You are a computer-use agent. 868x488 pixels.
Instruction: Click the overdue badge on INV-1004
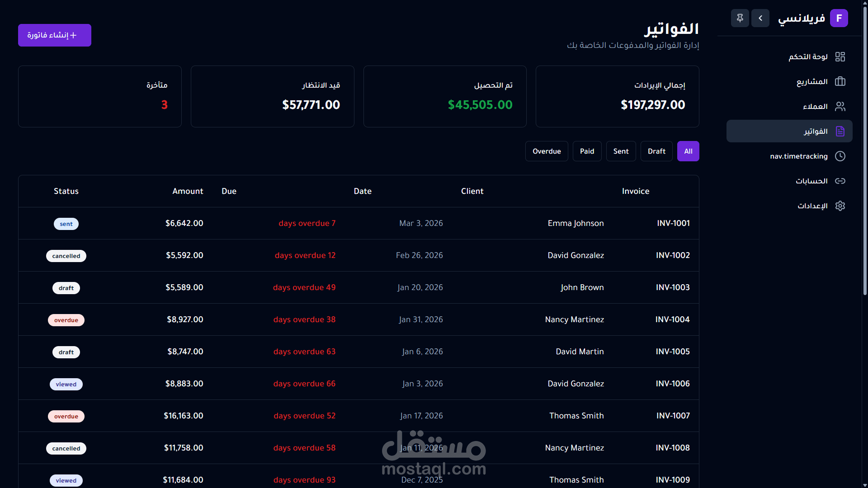[66, 320]
